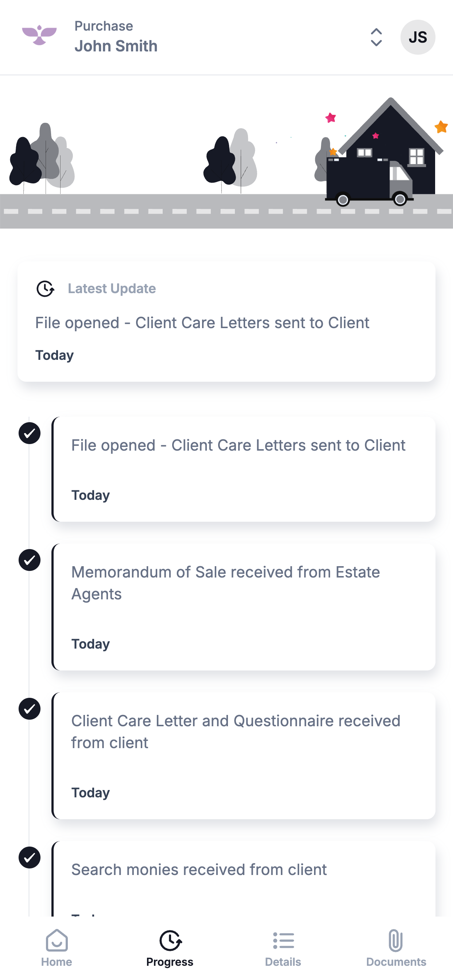Expand the case switcher up-down chevrons
The image size is (453, 980).
click(x=376, y=37)
